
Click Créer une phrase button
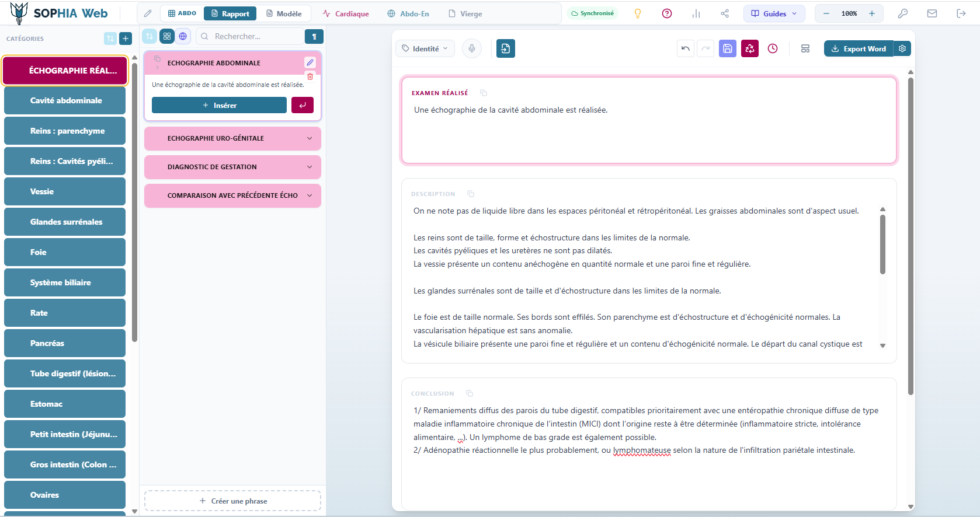(x=232, y=501)
